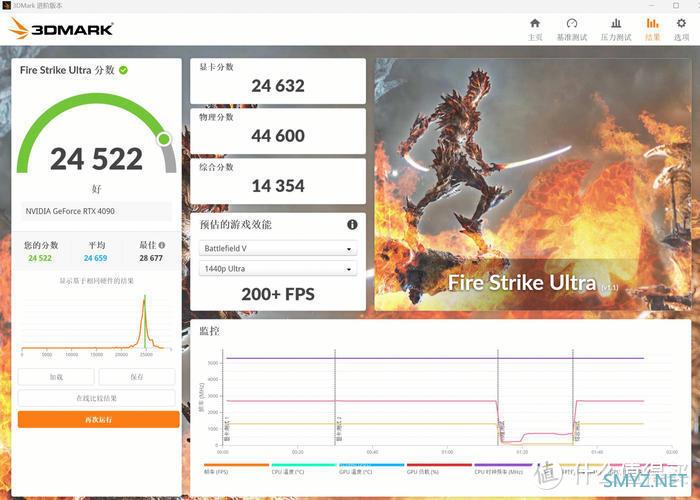Click the 监控 monitoring heading

209,331
